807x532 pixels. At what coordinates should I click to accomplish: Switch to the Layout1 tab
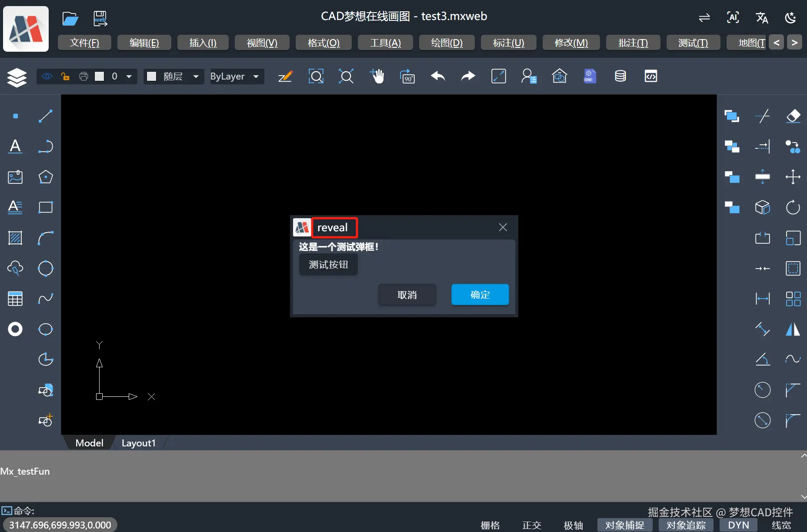coord(138,442)
